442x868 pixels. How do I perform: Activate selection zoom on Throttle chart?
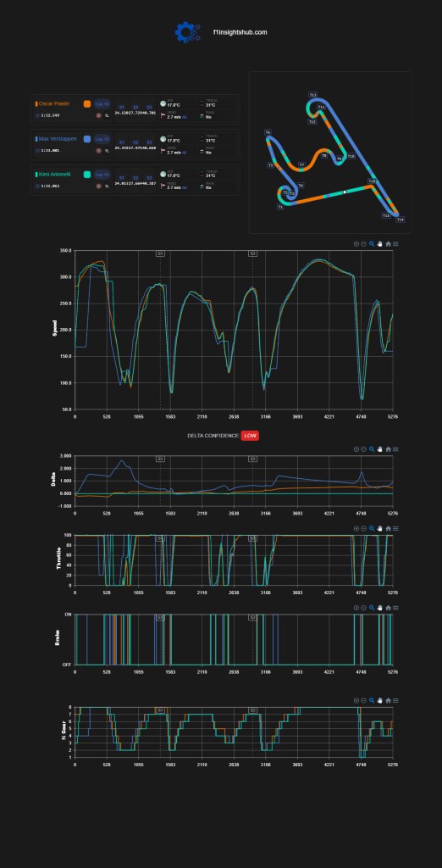[x=372, y=529]
